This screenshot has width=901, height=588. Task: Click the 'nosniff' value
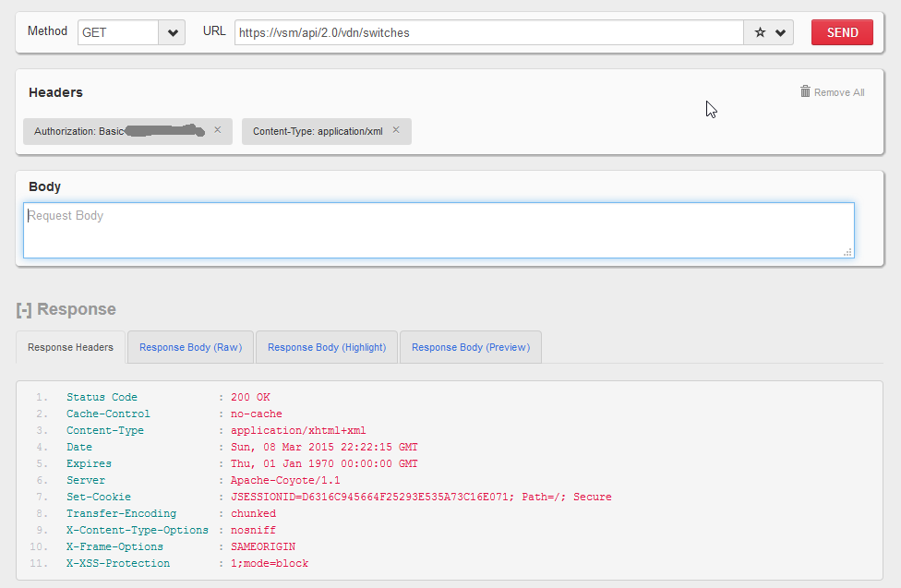click(253, 531)
